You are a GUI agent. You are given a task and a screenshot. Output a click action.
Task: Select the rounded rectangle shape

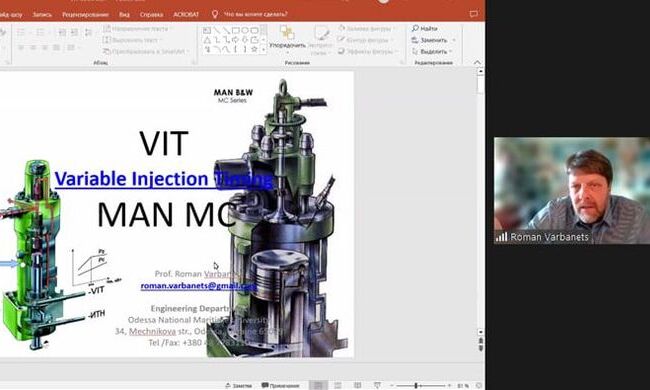[x=255, y=30]
